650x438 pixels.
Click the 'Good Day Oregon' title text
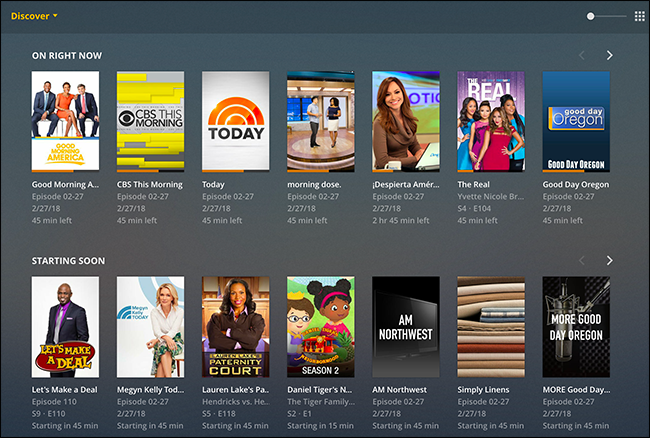(576, 185)
